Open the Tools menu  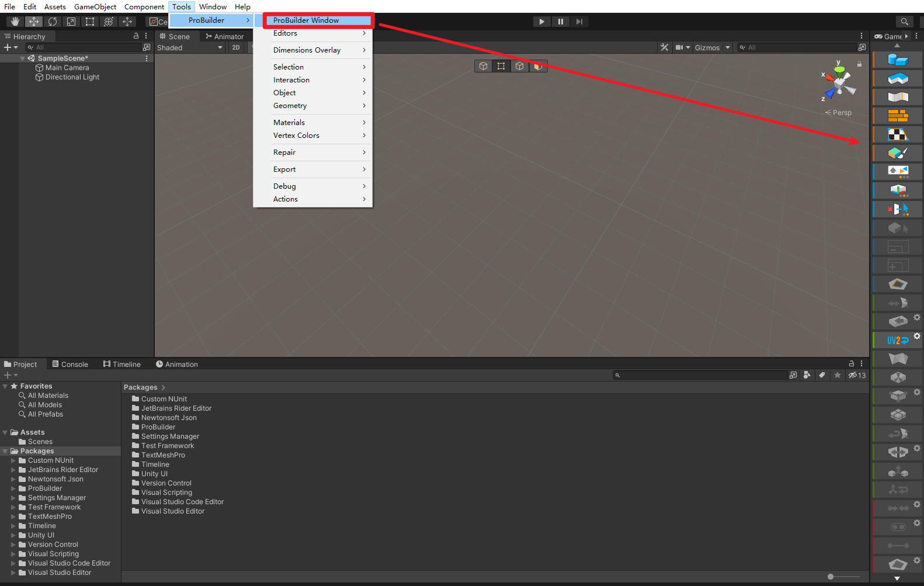[182, 6]
